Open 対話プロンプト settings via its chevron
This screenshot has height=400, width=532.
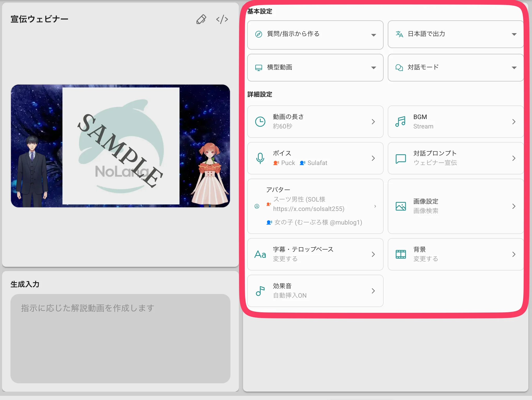pyautogui.click(x=514, y=158)
